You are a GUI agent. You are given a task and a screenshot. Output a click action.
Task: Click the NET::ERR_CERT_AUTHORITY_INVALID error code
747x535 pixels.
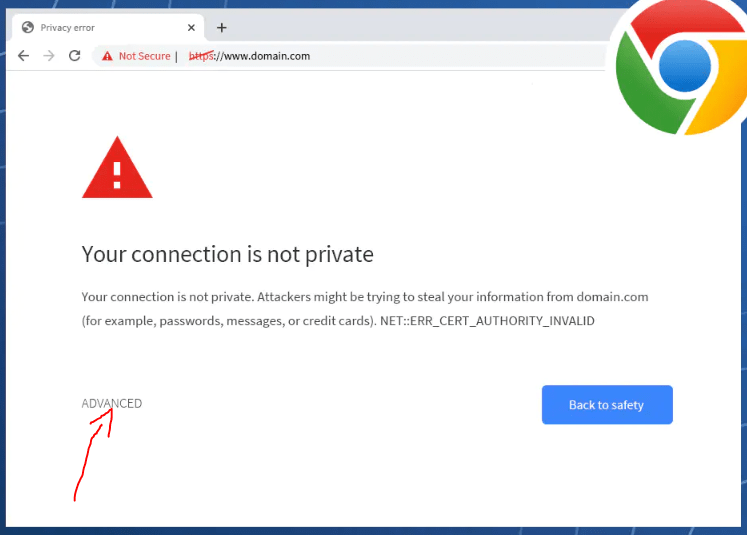pos(487,321)
